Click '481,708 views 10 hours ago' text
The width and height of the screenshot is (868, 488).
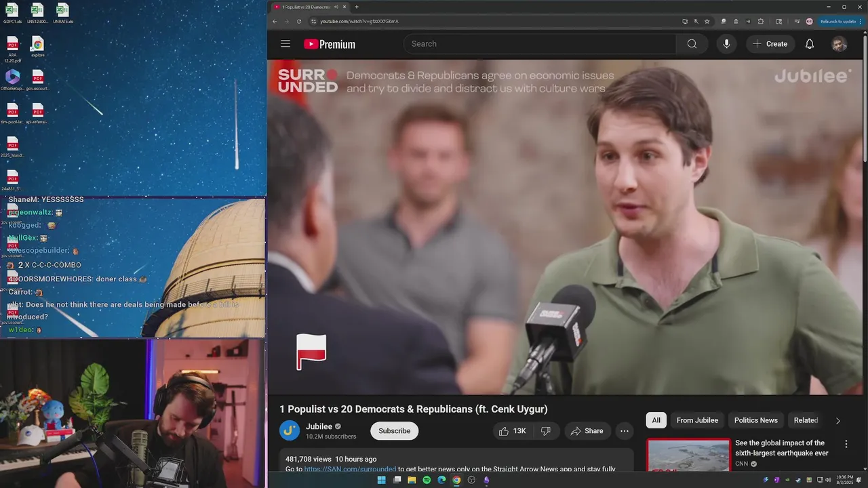tap(331, 459)
